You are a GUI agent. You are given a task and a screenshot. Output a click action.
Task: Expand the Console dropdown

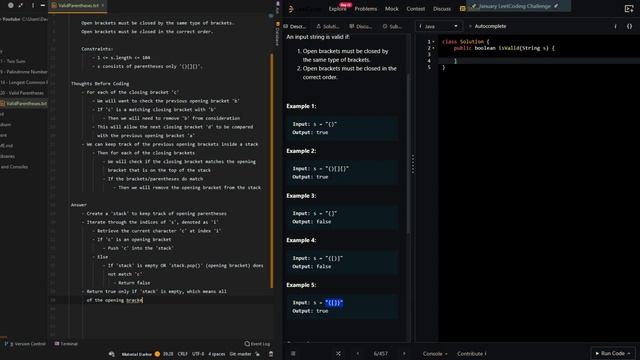click(x=435, y=353)
